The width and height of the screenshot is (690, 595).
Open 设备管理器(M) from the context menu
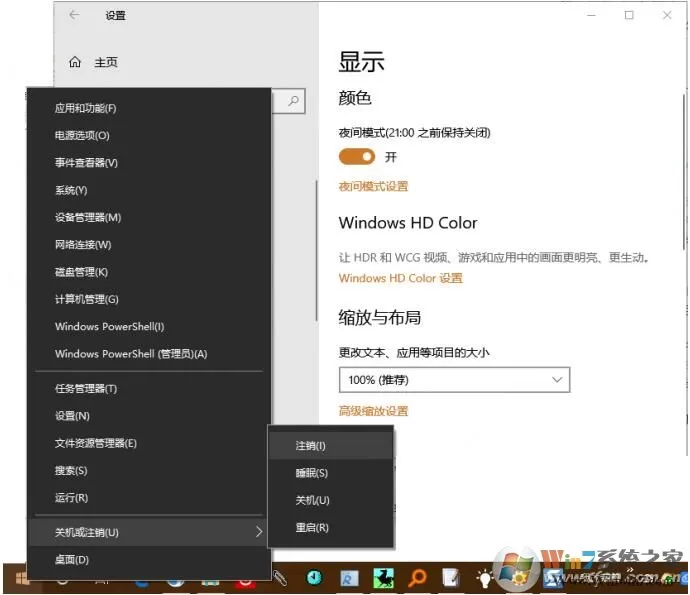(148, 217)
